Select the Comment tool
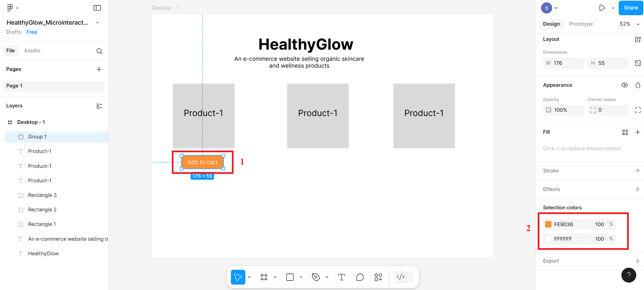644x290 pixels. (360, 277)
